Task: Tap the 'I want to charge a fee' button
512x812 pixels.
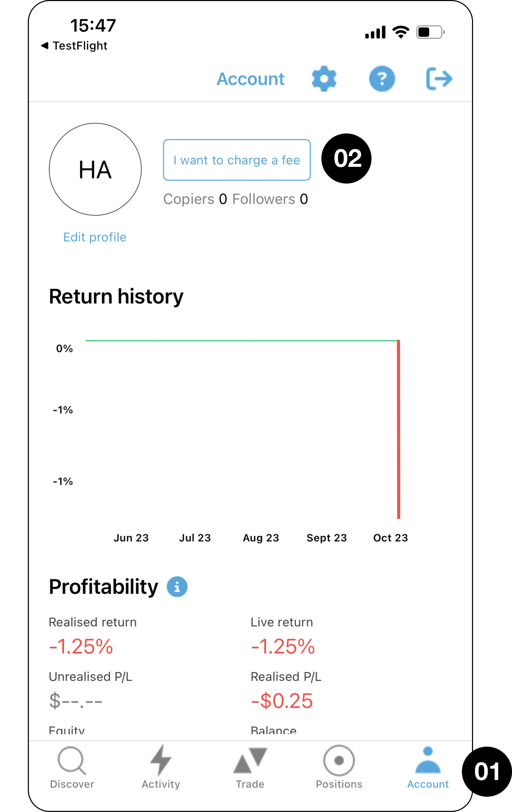Action: pyautogui.click(x=237, y=160)
